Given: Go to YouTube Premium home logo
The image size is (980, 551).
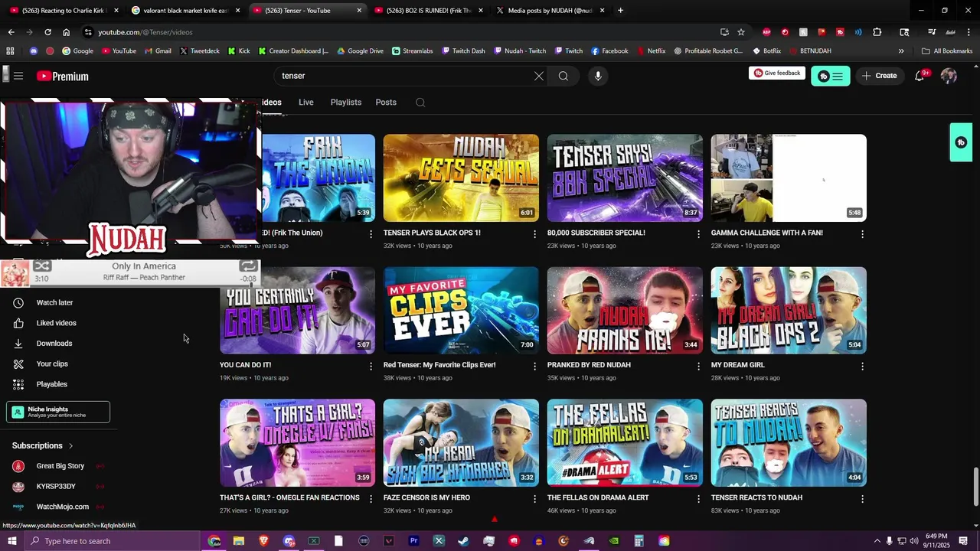Looking at the screenshot, I should point(63,76).
